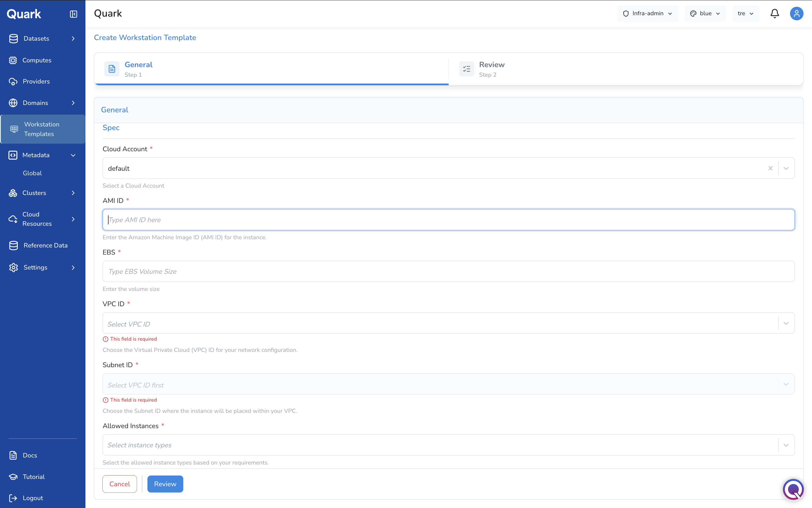Image resolution: width=812 pixels, height=508 pixels.
Task: Clear the Cloud Account selection
Action: (770, 168)
